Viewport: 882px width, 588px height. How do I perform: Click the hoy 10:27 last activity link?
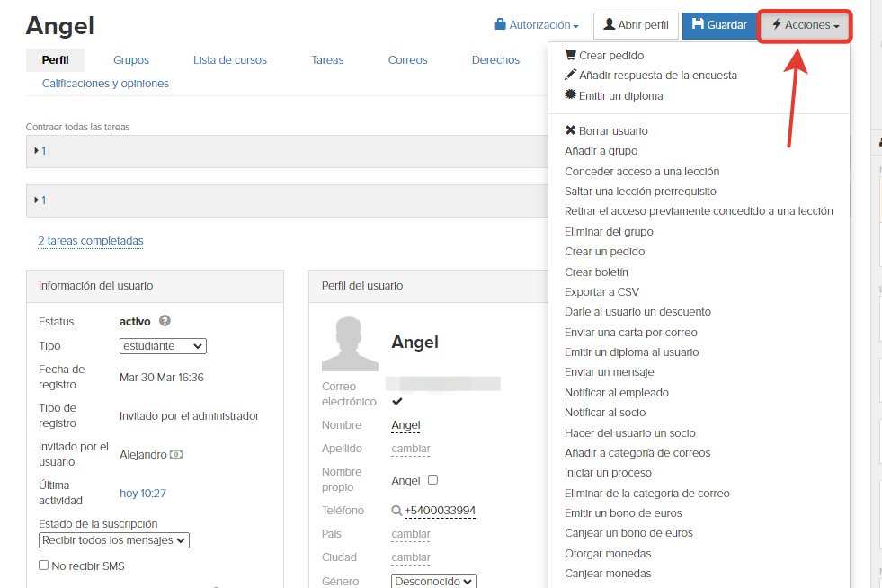point(143,494)
